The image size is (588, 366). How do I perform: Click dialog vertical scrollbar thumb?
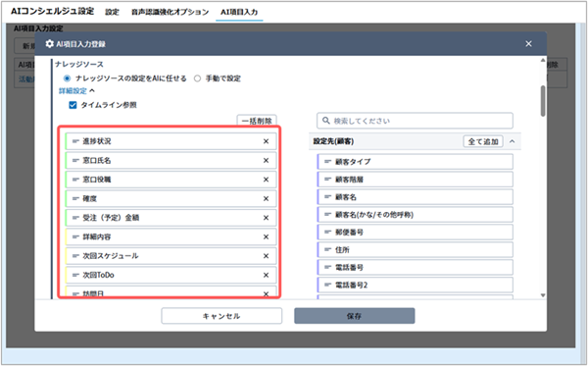click(543, 101)
